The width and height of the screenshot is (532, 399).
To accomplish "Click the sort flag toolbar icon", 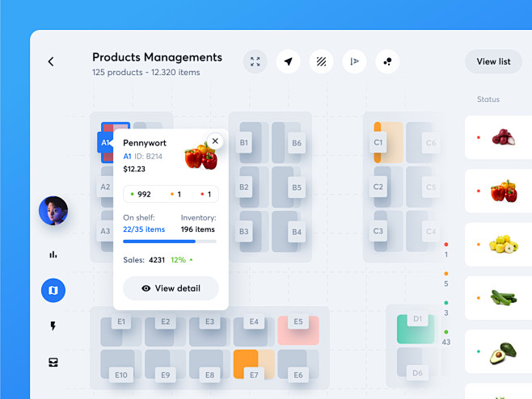I will pyautogui.click(x=354, y=61).
